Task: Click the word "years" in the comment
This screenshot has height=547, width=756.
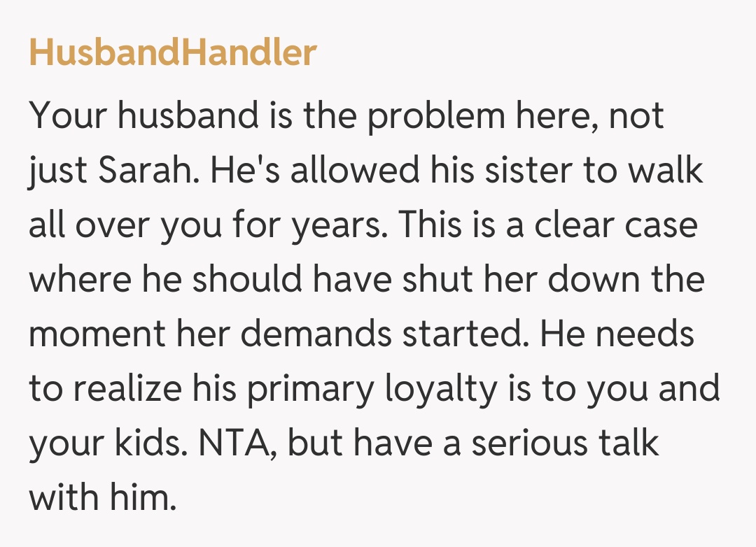Action: [x=335, y=226]
